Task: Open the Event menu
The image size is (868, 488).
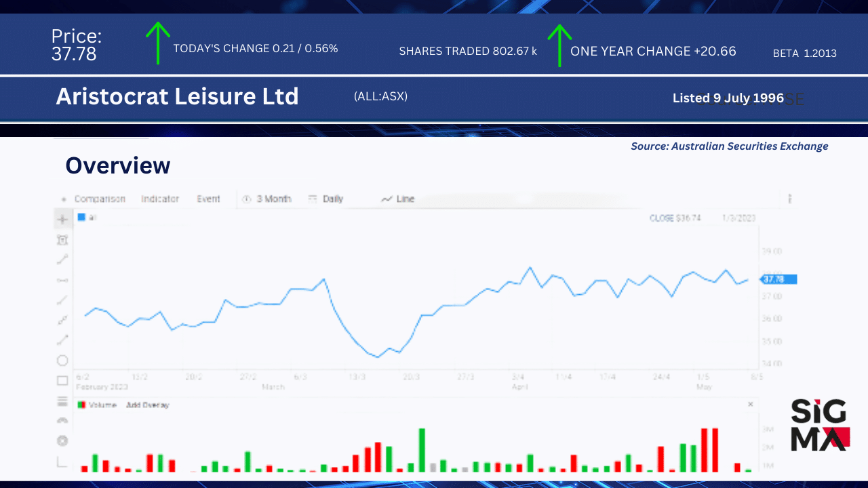Action: (x=208, y=199)
